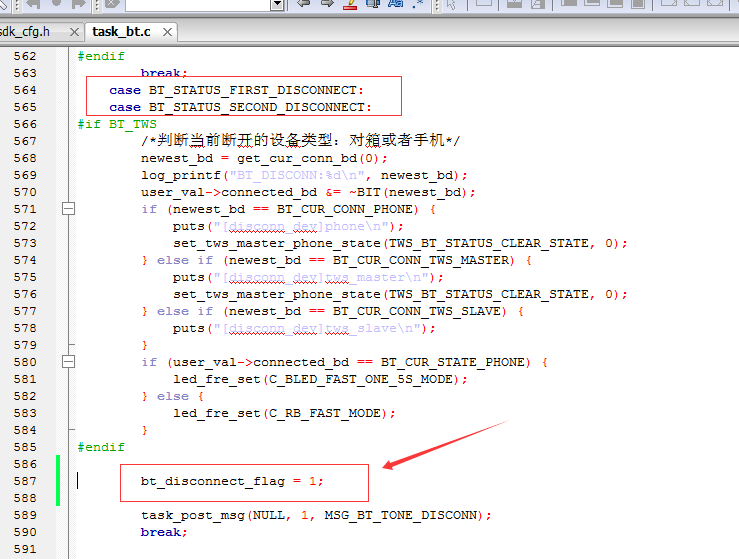The height and width of the screenshot is (559, 739).
Task: Collapse the fold at line 571
Action: pos(68,209)
